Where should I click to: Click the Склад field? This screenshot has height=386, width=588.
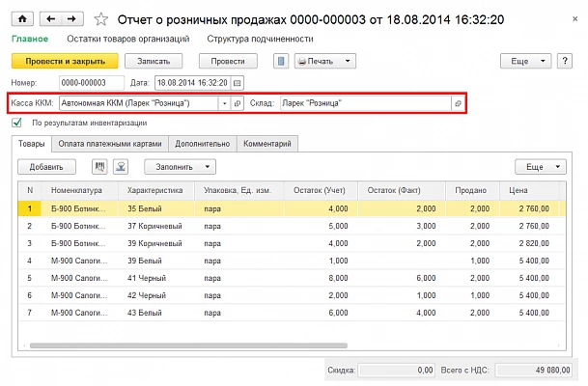point(366,103)
